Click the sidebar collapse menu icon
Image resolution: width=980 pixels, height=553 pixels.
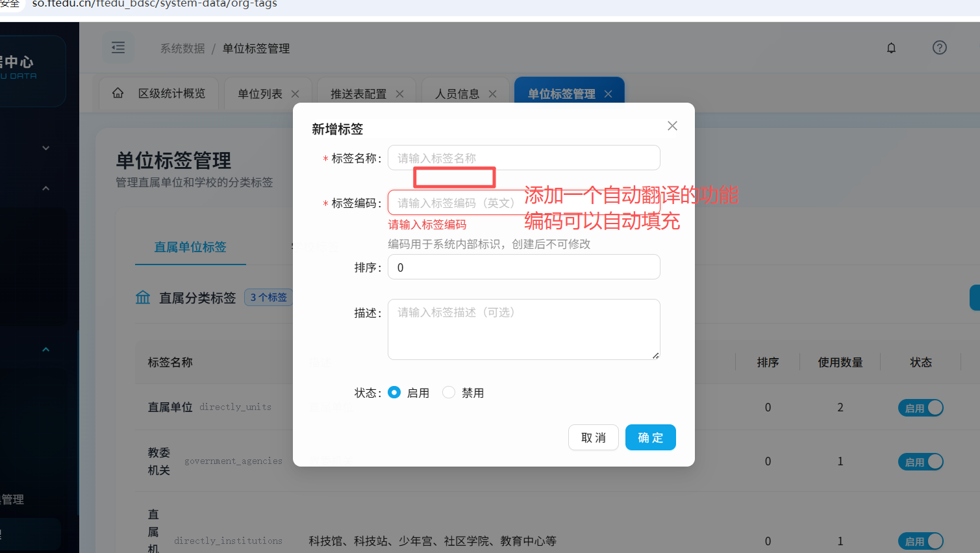coord(118,48)
